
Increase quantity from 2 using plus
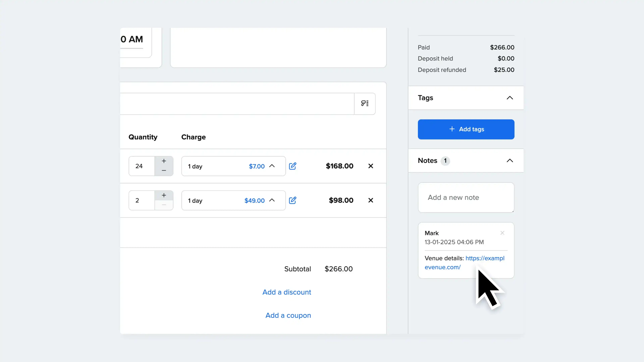164,195
